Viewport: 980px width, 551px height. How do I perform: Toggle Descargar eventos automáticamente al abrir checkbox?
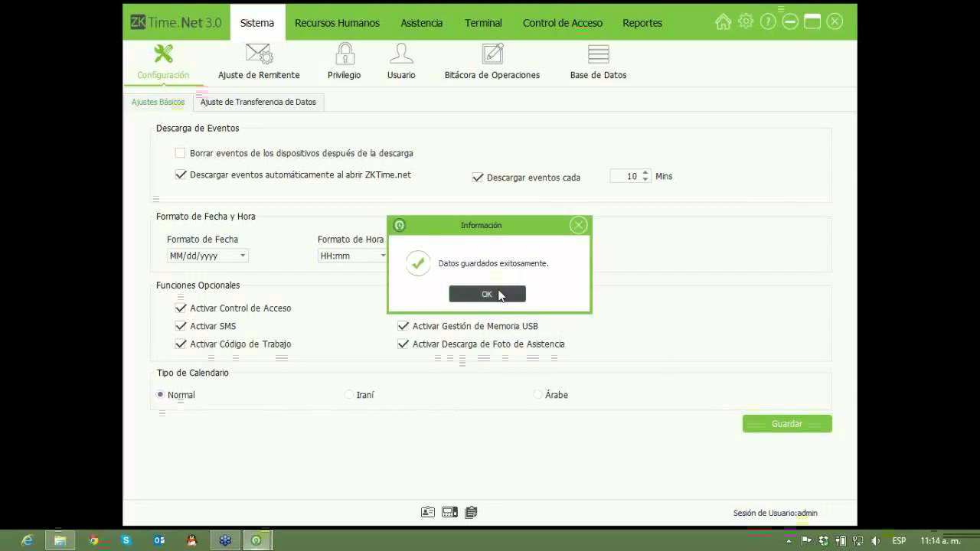click(180, 174)
